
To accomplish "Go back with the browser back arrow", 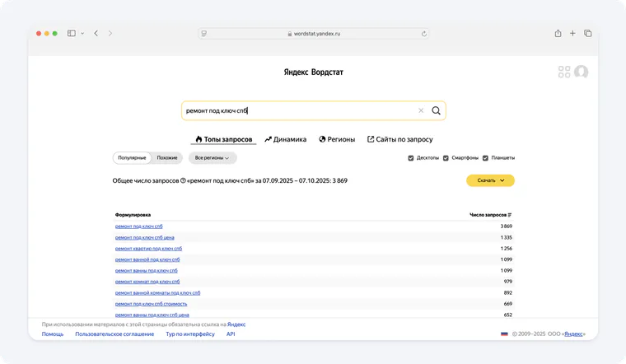I will pyautogui.click(x=96, y=34).
